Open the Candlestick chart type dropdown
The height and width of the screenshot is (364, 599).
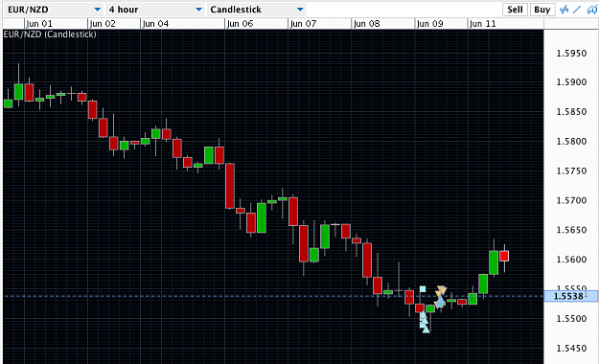[x=257, y=10]
